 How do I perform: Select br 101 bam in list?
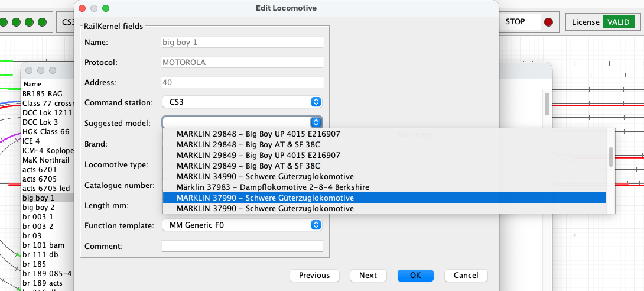click(x=48, y=245)
